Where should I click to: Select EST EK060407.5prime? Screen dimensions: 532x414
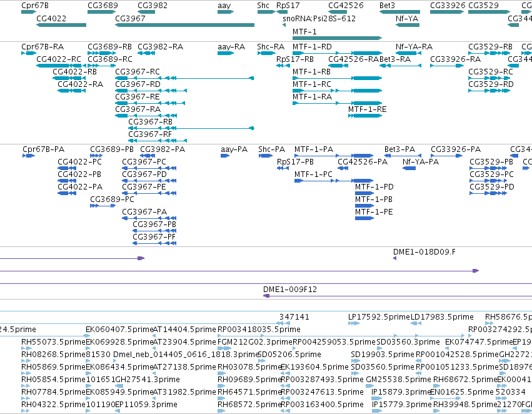click(x=119, y=330)
